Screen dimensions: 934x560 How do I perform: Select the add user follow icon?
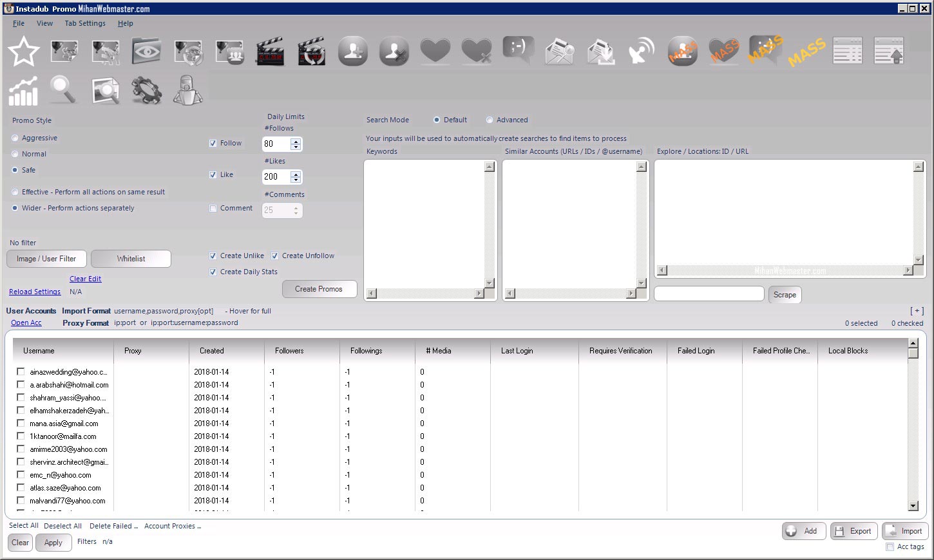coord(352,51)
